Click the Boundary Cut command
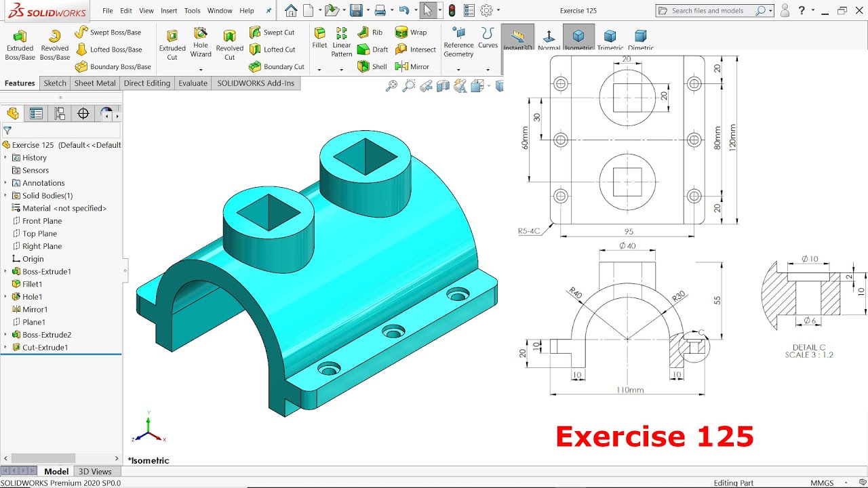 [276, 66]
